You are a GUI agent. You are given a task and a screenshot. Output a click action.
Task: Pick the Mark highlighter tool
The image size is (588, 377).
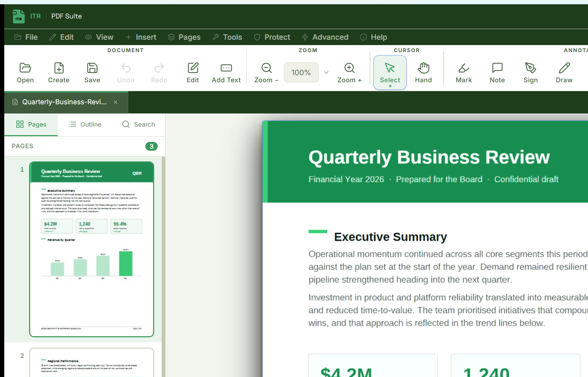[x=464, y=72]
